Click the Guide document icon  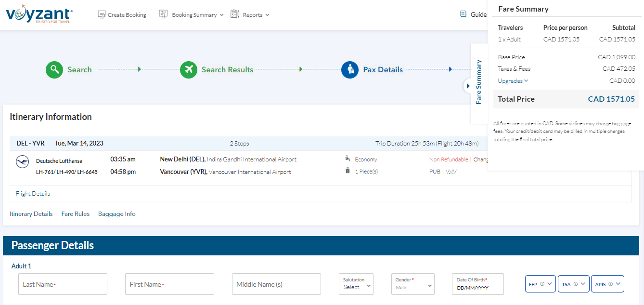pos(464,14)
